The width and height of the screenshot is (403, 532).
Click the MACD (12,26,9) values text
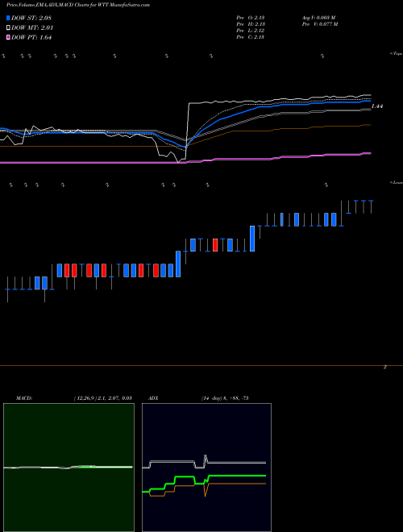[102, 397]
